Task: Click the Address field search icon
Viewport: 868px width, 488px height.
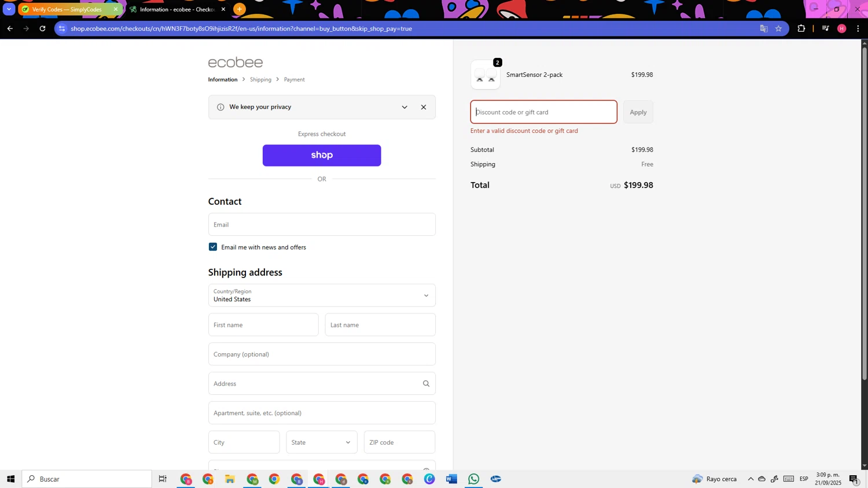Action: click(x=426, y=383)
